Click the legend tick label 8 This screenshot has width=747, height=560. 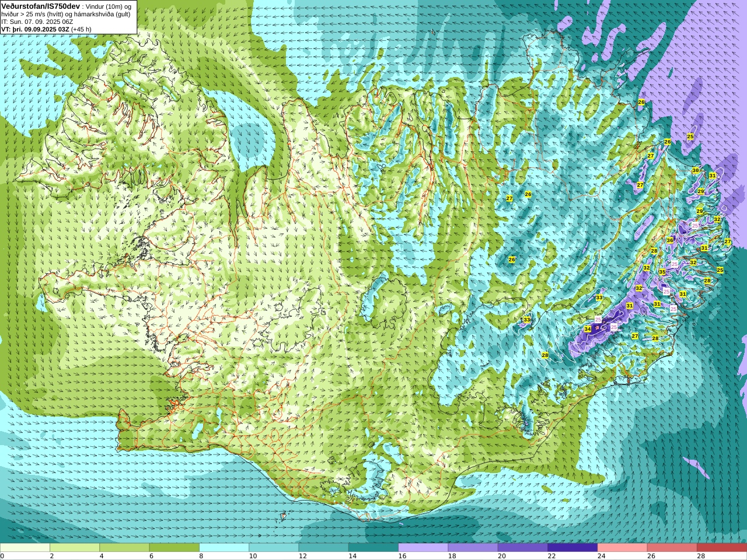(x=201, y=556)
